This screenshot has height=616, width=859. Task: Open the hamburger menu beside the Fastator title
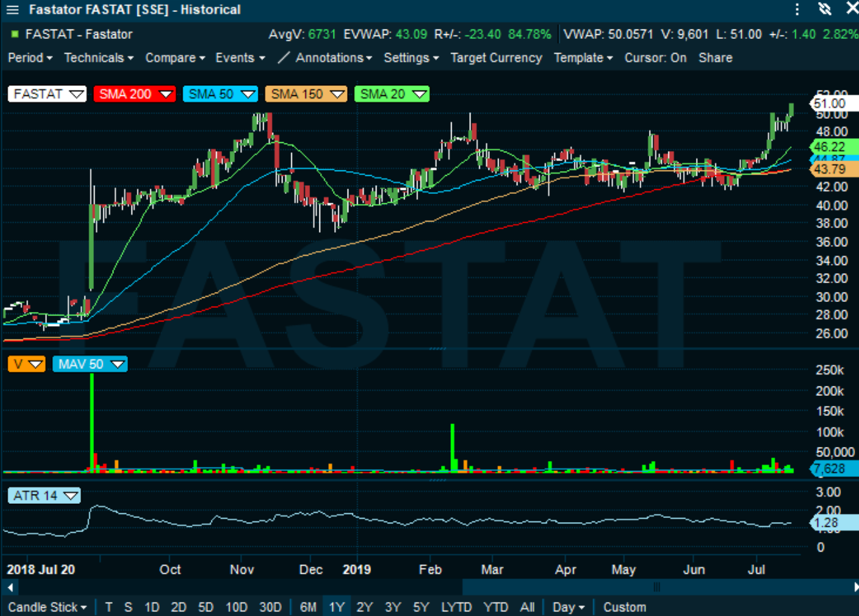12,10
